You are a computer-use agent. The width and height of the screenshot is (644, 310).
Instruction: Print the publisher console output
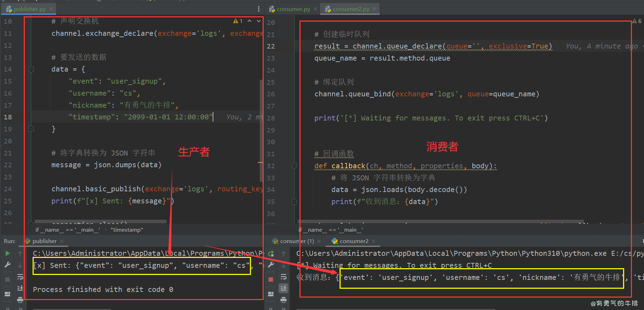[x=20, y=300]
